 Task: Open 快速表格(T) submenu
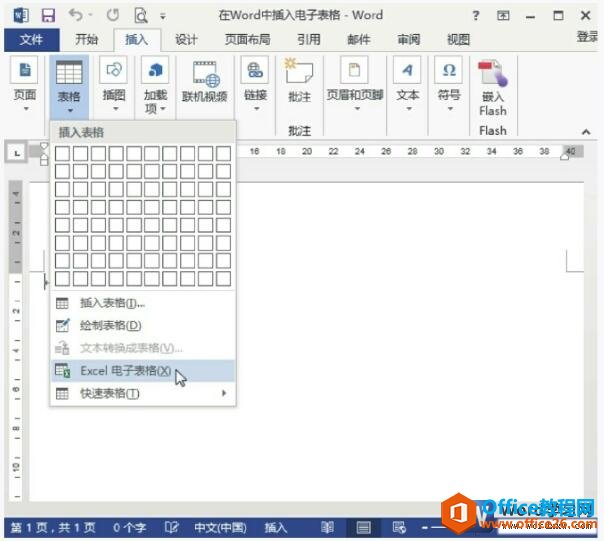pos(143,393)
